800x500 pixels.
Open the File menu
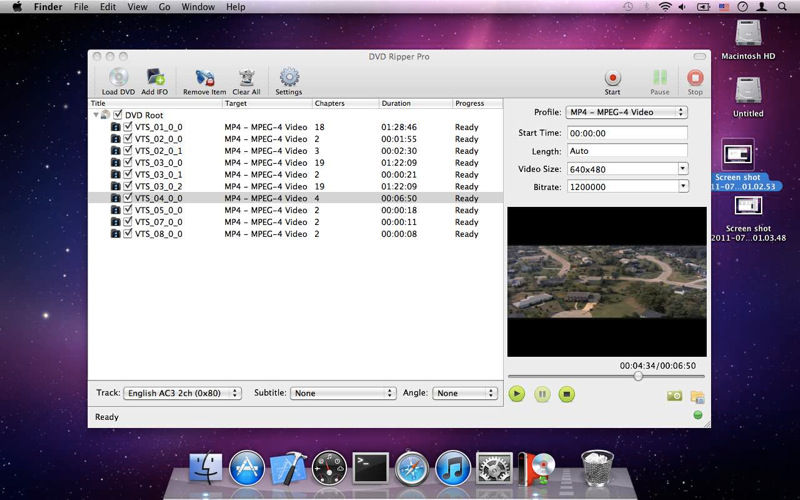[x=81, y=7]
